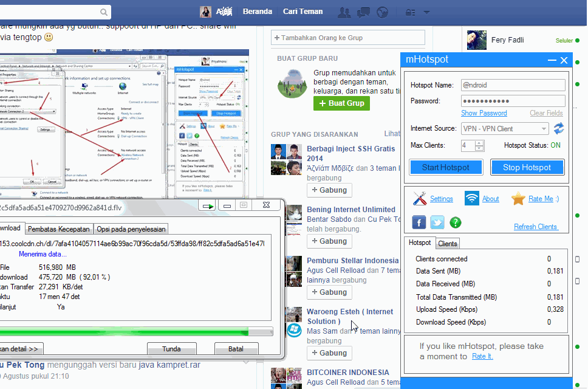Viewport: 588px width, 389px height.
Task: Open mHotspot Twitter bird icon
Action: [437, 222]
